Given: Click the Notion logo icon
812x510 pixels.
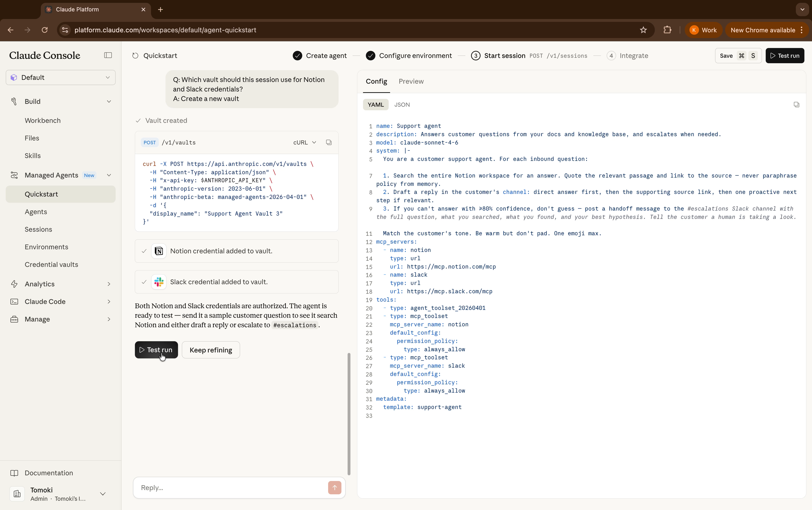Looking at the screenshot, I should (159, 251).
